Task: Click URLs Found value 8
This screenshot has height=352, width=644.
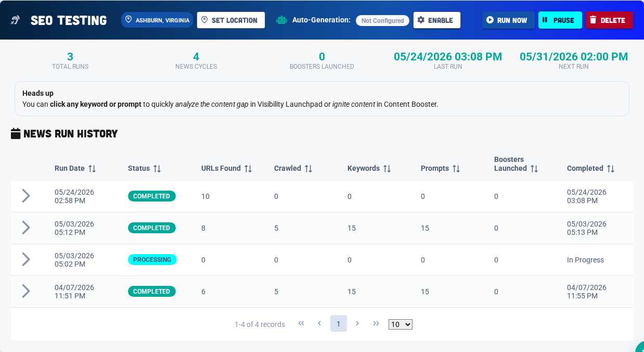Action: [x=203, y=228]
